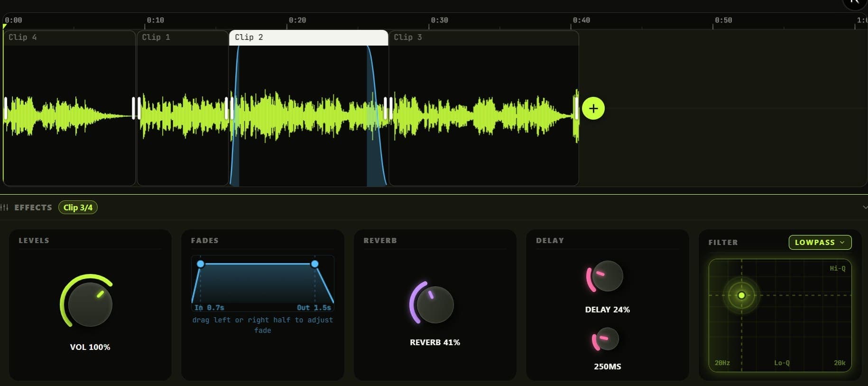Click the 'drag left or right half' hint text
This screenshot has height=386, width=868.
263,325
